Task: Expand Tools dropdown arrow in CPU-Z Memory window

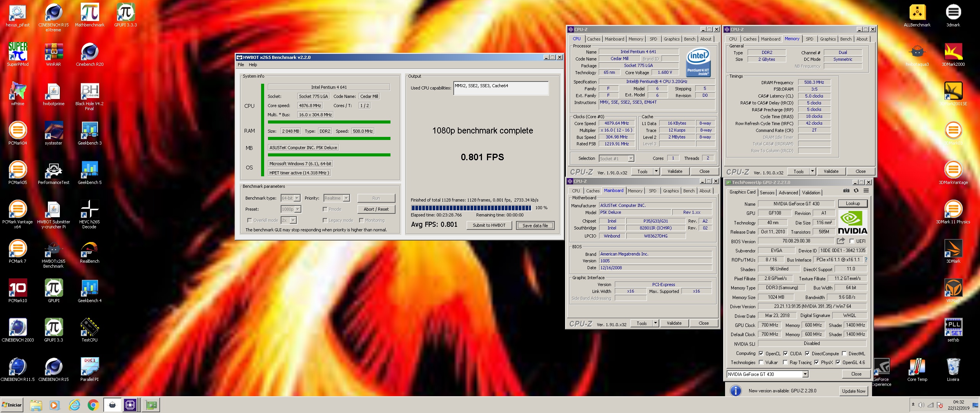Action: coord(812,171)
